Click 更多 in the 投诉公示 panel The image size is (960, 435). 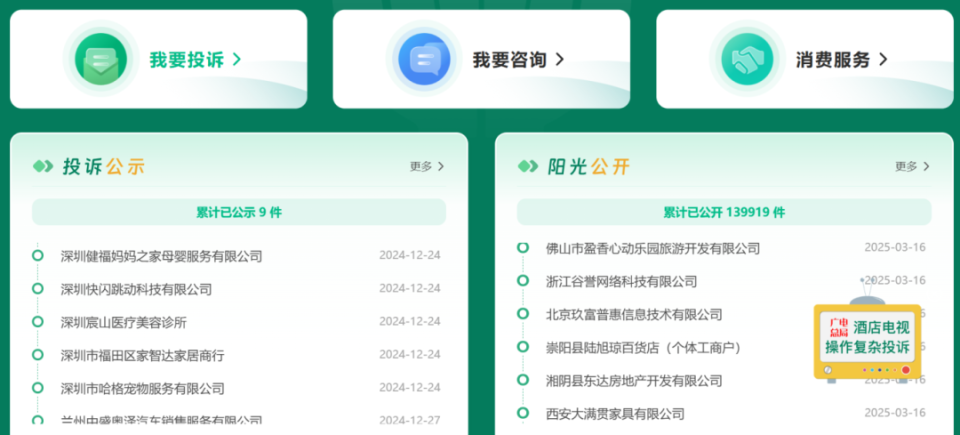[427, 166]
